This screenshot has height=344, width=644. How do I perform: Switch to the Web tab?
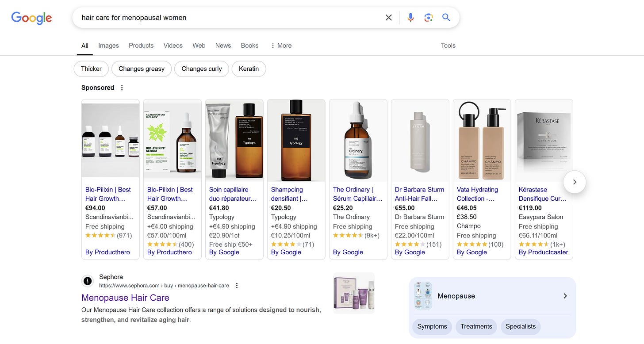(x=199, y=46)
